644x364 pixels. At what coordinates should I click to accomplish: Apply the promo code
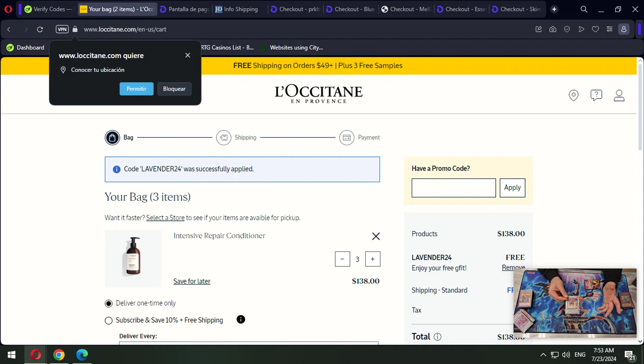tap(513, 188)
